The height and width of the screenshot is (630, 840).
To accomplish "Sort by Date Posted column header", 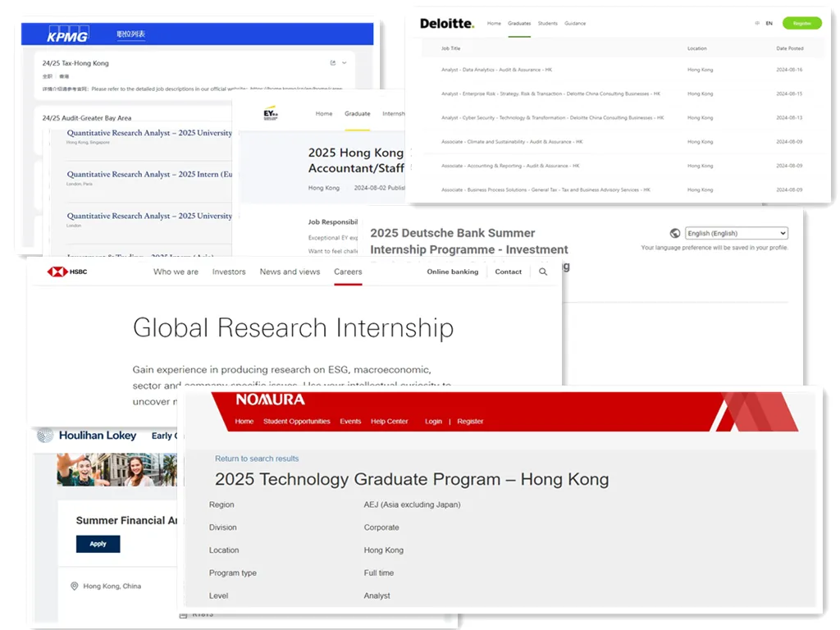I will coord(790,48).
